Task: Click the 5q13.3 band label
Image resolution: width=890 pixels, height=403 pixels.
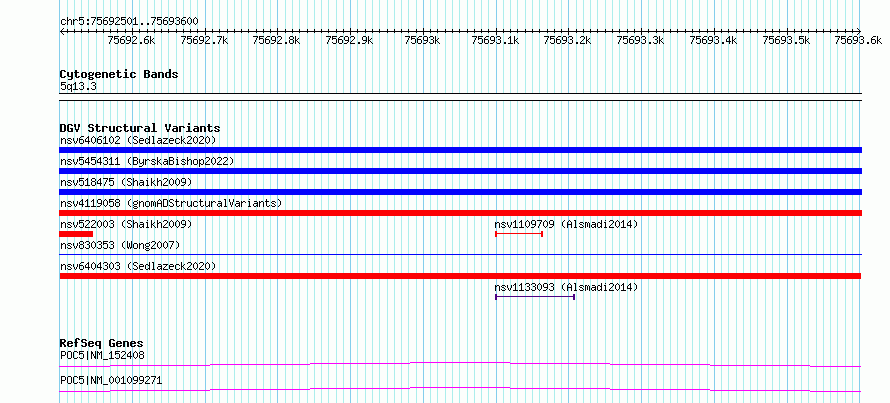Action: [x=79, y=87]
